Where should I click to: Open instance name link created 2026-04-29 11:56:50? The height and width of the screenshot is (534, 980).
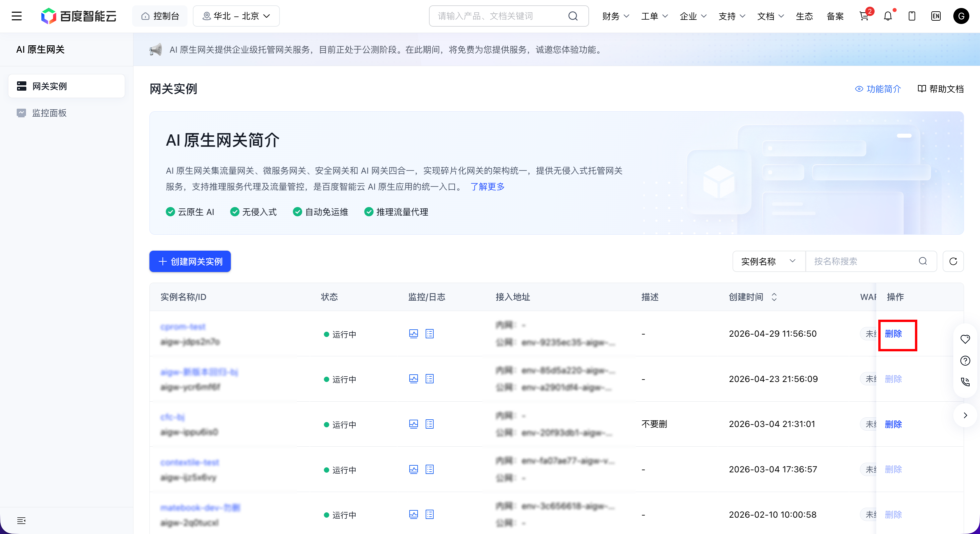[183, 326]
